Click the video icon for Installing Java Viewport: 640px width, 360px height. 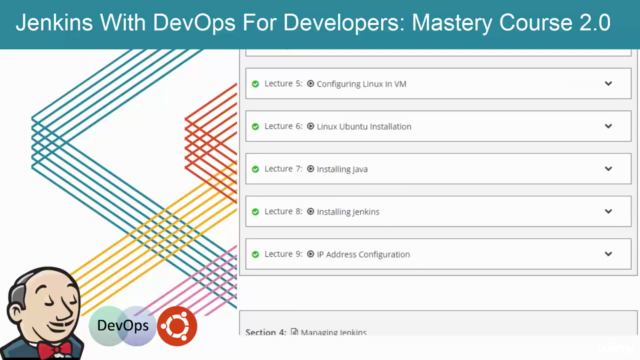point(311,169)
